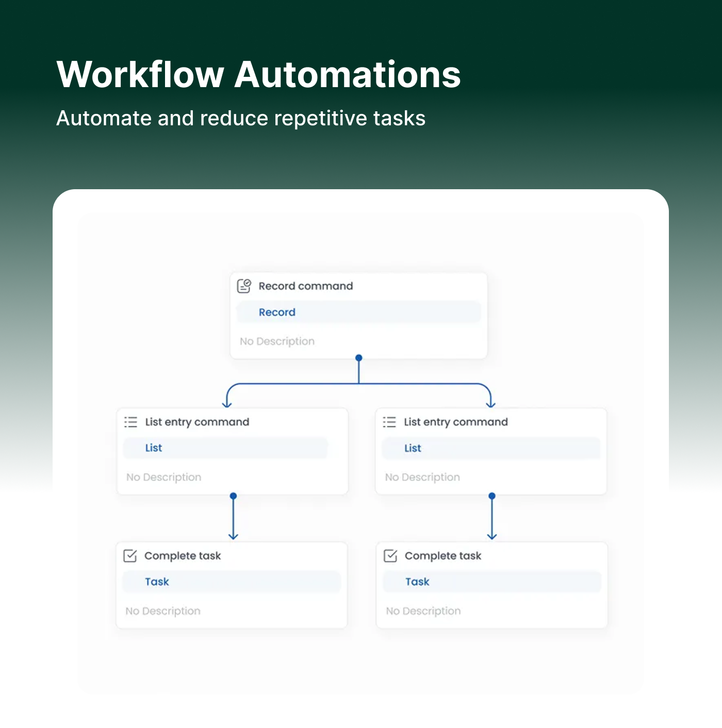
Task: Click the Record command title text
Action: coord(306,286)
